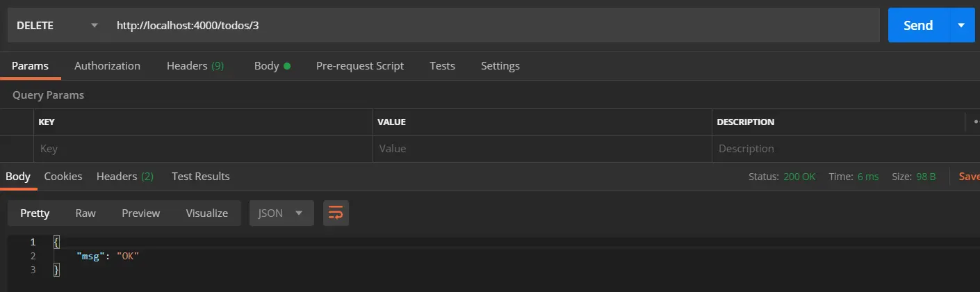Expand the Send button arrow dropdown
The image size is (980, 292).
(x=961, y=26)
